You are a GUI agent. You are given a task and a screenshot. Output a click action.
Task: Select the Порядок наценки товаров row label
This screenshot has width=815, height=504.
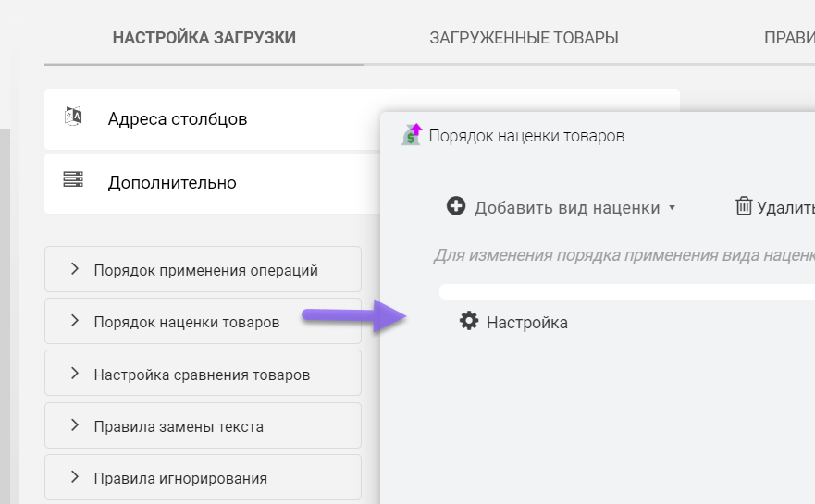pyautogui.click(x=187, y=322)
